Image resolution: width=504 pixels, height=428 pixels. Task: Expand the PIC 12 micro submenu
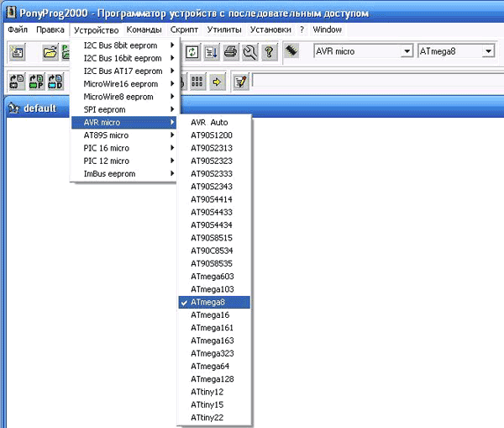pyautogui.click(x=123, y=161)
